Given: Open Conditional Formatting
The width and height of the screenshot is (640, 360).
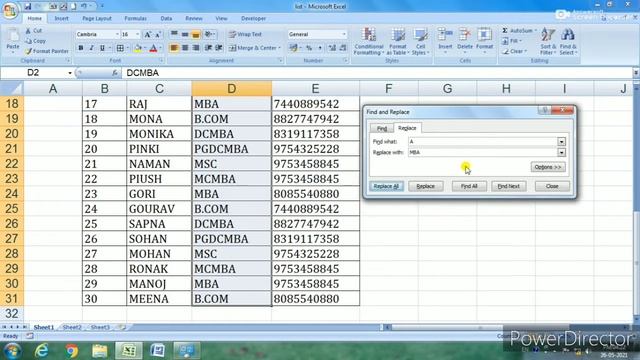Looking at the screenshot, I should click(x=369, y=41).
